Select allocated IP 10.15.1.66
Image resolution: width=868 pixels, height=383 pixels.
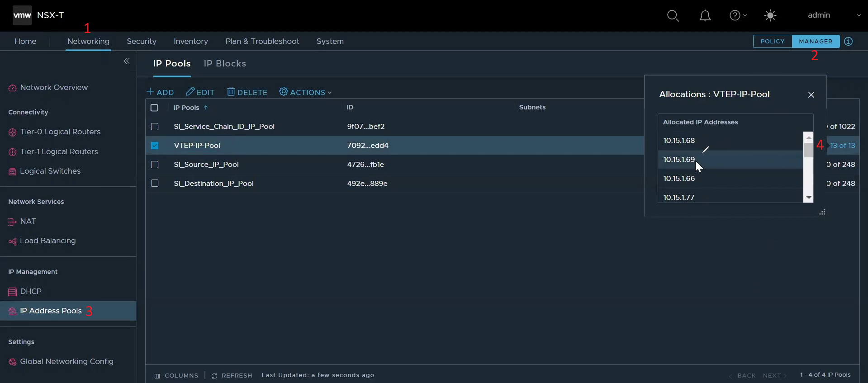[730, 179]
